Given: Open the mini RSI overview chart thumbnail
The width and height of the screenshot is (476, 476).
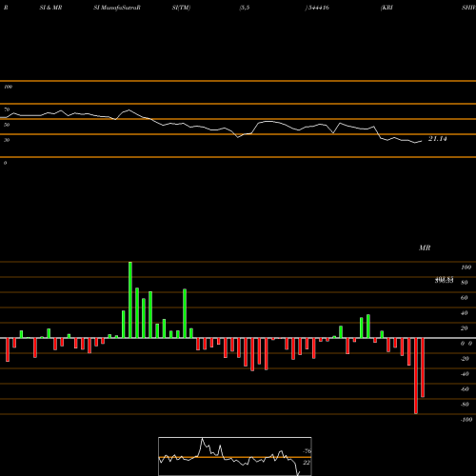Looking at the screenshot, I should pyautogui.click(x=235, y=456).
